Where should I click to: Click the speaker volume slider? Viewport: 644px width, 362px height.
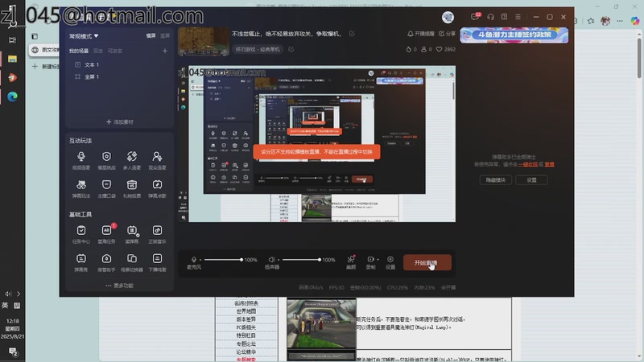tap(301, 260)
